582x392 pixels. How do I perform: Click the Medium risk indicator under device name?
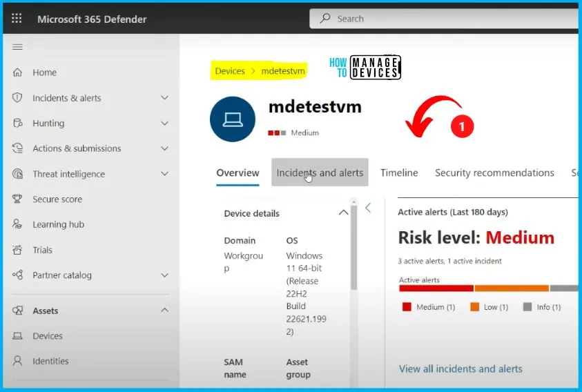[x=293, y=133]
